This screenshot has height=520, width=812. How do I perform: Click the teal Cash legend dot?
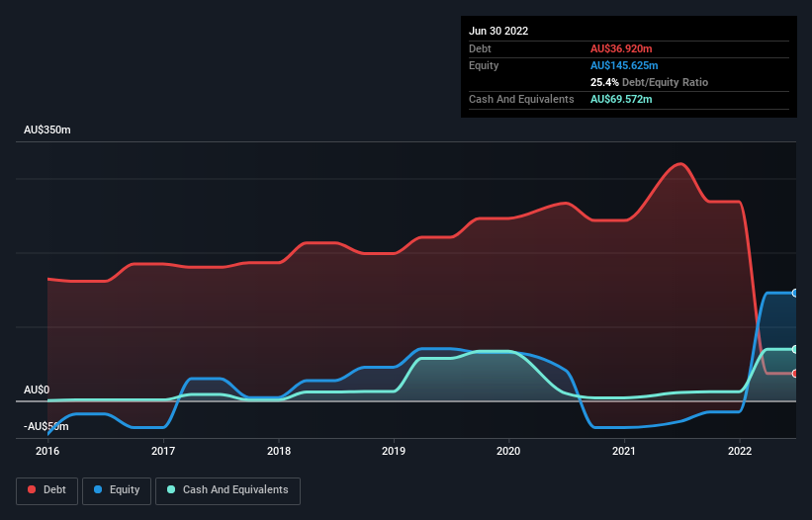point(171,489)
